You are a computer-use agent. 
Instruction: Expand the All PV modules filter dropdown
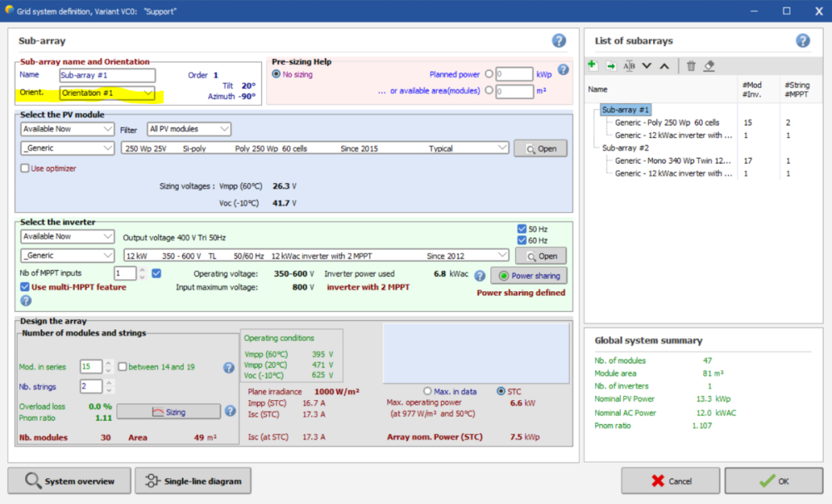[x=189, y=129]
